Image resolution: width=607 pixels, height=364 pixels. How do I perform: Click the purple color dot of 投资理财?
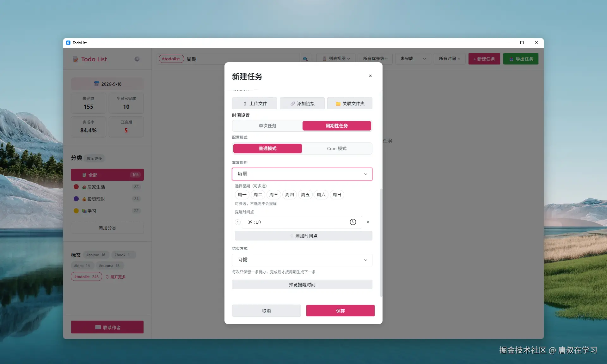[76, 199]
